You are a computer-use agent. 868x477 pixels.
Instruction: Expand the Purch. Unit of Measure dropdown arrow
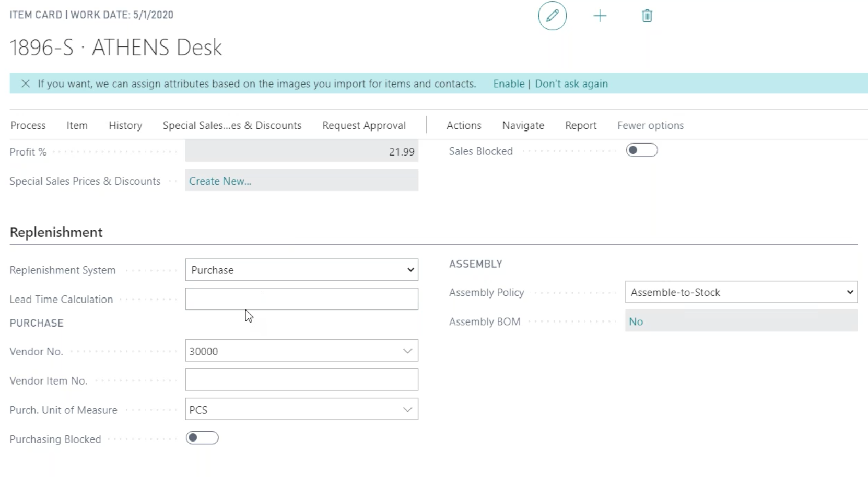[x=407, y=410]
